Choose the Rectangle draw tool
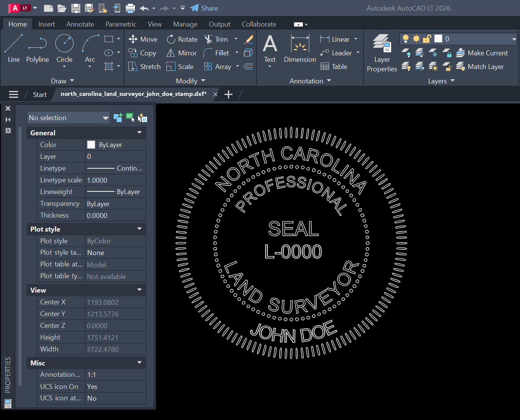The image size is (520, 420). pyautogui.click(x=109, y=39)
